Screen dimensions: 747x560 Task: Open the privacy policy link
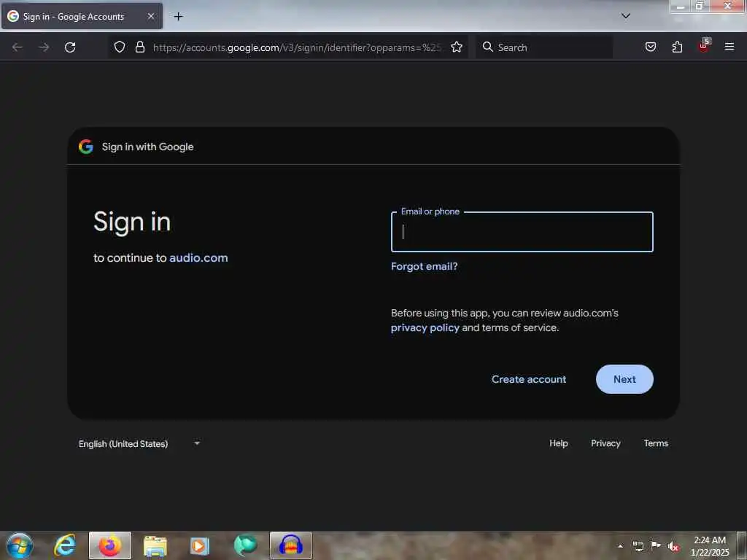coord(425,327)
